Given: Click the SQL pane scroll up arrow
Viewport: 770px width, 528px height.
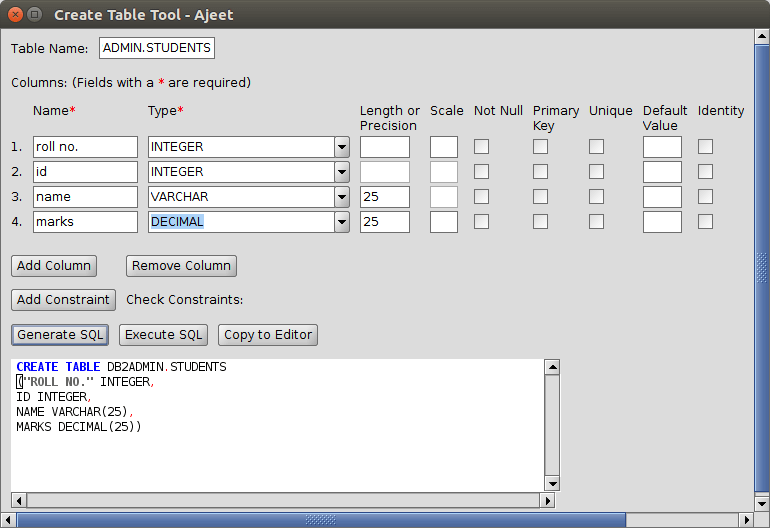Looking at the screenshot, I should click(551, 367).
